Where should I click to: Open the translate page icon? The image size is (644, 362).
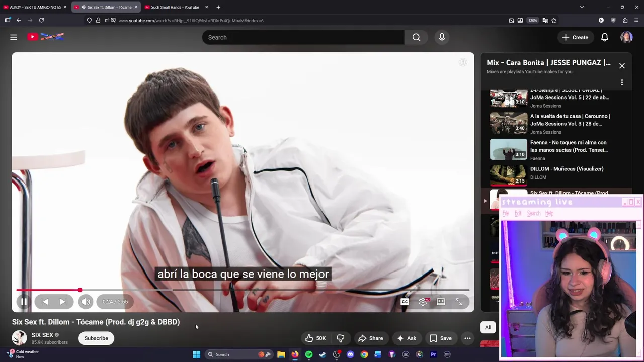(x=545, y=20)
